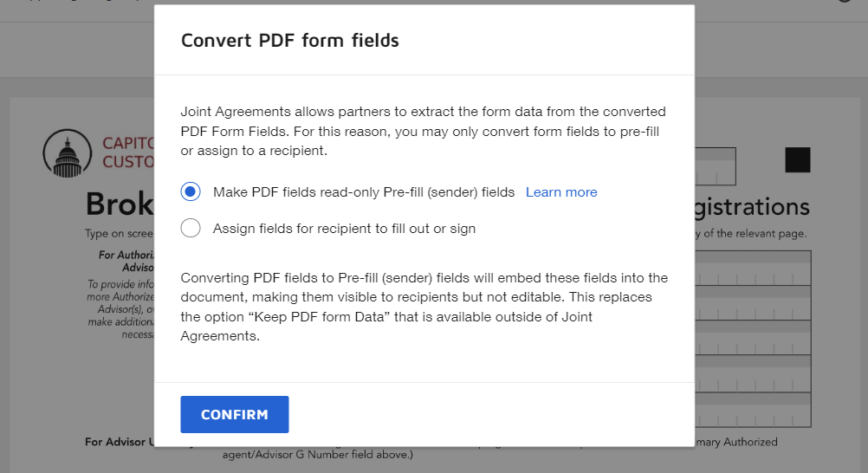Screen dimensions: 868x473
Task: Click the "gistrations" heading on the right
Action: (752, 207)
